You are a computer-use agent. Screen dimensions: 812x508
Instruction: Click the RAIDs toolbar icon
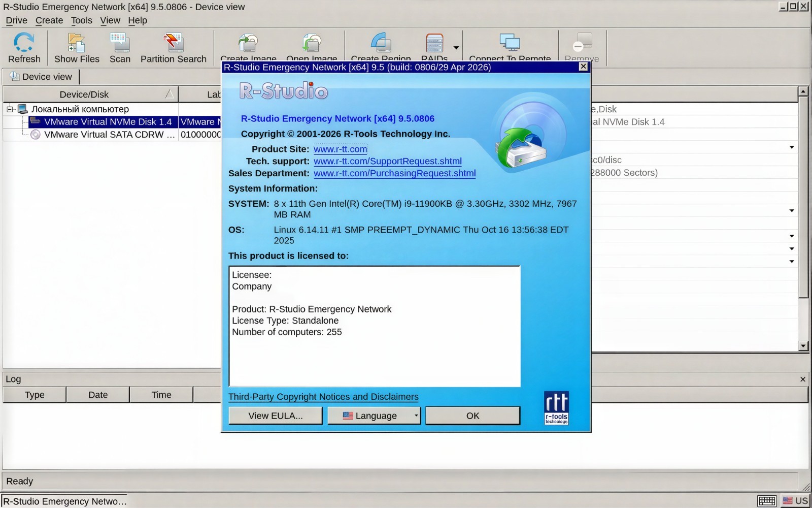[x=434, y=43]
